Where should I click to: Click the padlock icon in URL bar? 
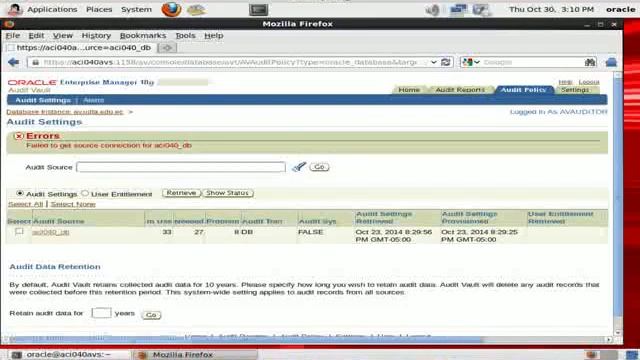[x=36, y=62]
